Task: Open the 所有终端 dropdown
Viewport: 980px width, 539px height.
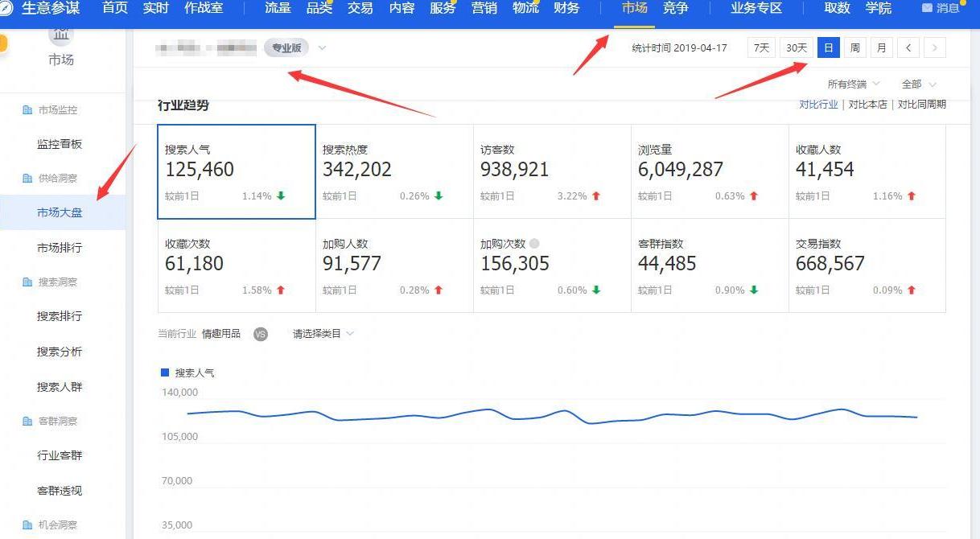Action: click(x=847, y=84)
